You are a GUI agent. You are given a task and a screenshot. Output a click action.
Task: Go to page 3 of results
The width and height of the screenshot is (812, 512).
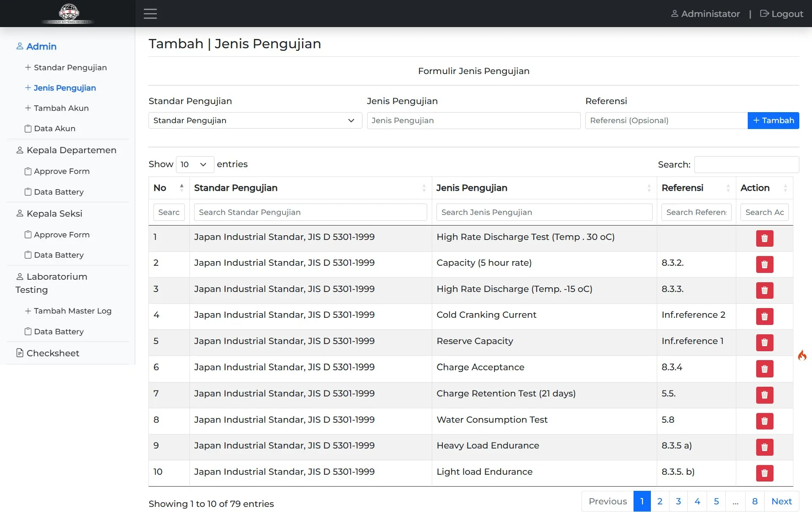(678, 501)
